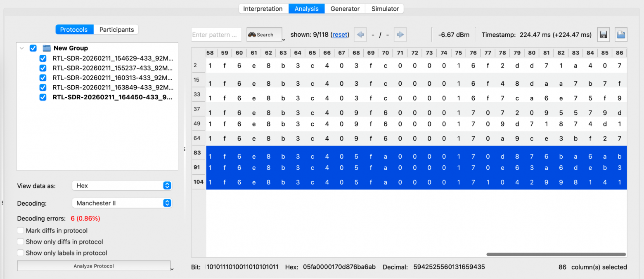
Task: Select row header 15
Action: [x=199, y=80]
